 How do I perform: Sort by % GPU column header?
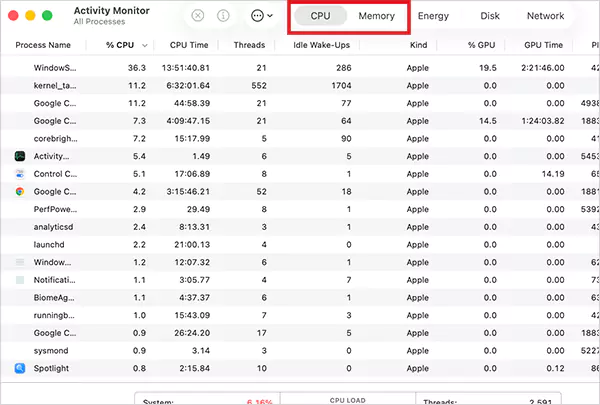pos(481,45)
